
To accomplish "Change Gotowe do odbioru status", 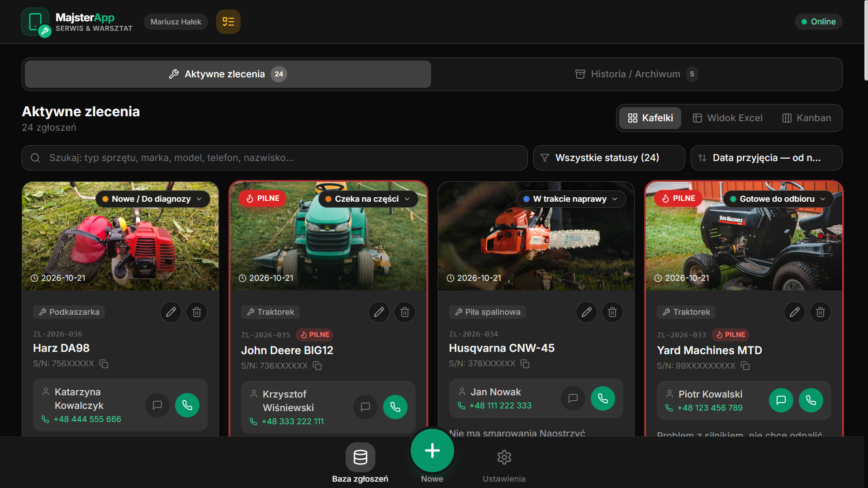I will pos(778,199).
